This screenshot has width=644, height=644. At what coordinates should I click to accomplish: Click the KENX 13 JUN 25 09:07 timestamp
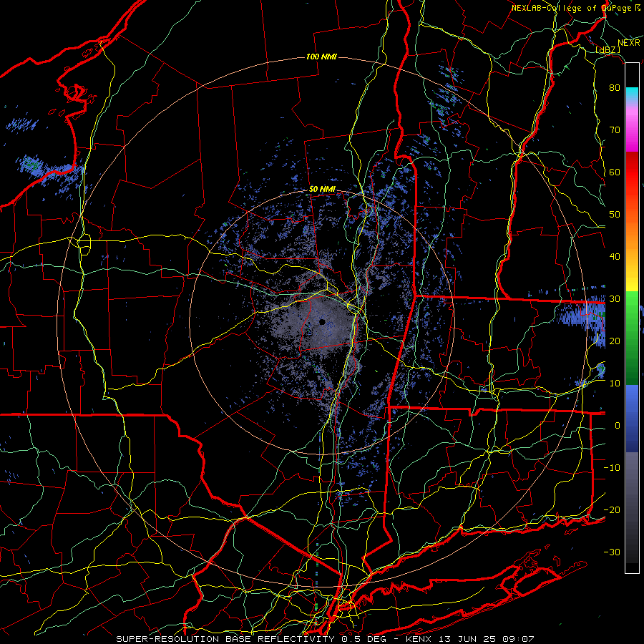click(470, 639)
